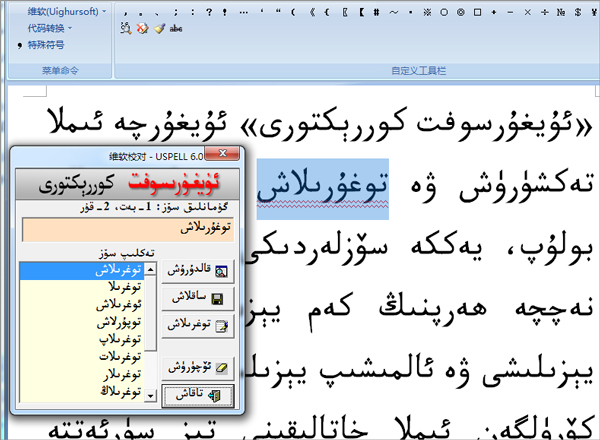The width and height of the screenshot is (600, 440).
Task: Insert the circle ○ symbol
Action: pos(444,13)
